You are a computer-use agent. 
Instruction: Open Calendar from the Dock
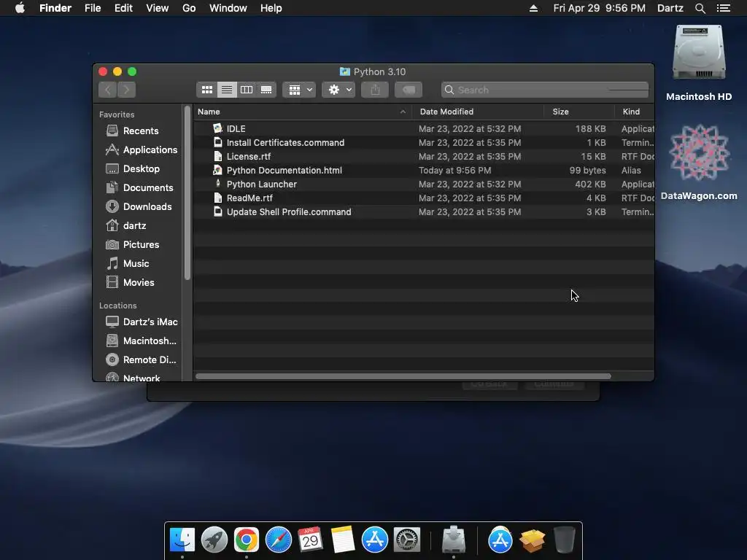[x=310, y=540]
